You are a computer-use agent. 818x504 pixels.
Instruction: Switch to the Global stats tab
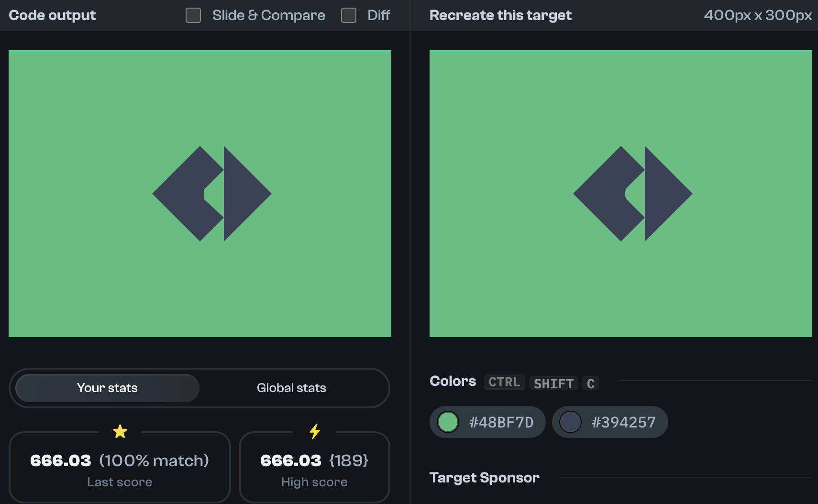click(x=291, y=388)
